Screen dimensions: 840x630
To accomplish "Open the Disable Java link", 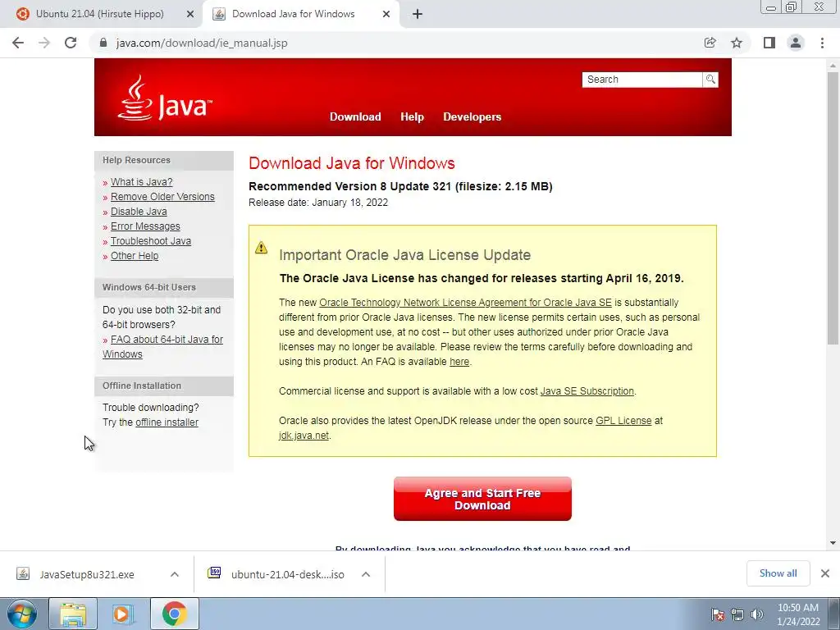I will [x=139, y=212].
